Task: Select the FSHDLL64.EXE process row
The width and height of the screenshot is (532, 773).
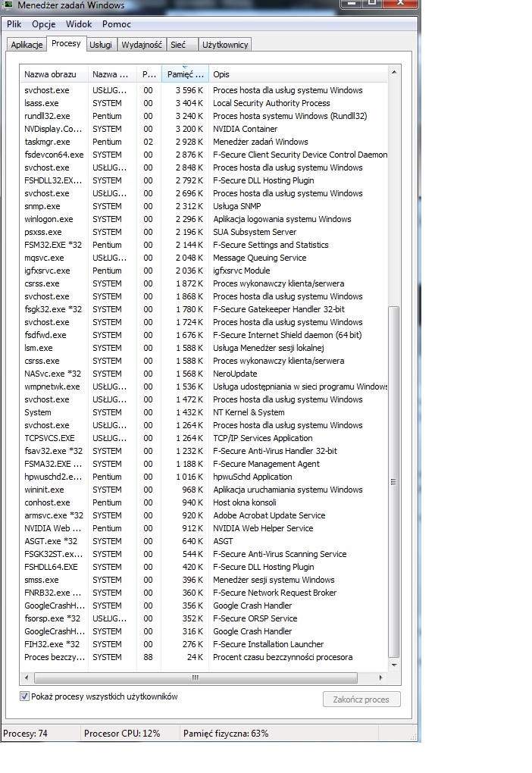Action: pyautogui.click(x=204, y=567)
